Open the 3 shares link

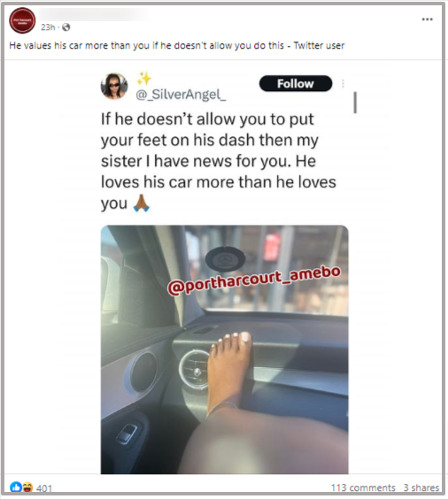[421, 487]
